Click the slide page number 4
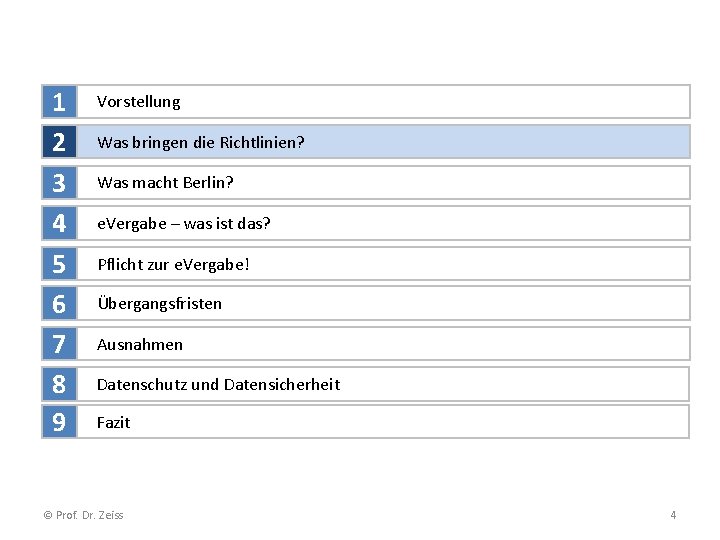Viewport: 720px width, 540px height. point(673,515)
